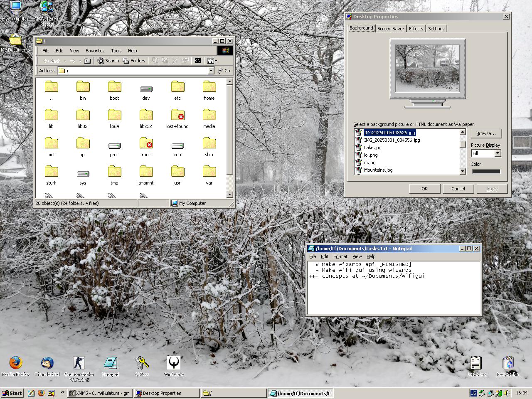The width and height of the screenshot is (532, 399).
Task: Click the Browse... button
Action: (x=486, y=133)
